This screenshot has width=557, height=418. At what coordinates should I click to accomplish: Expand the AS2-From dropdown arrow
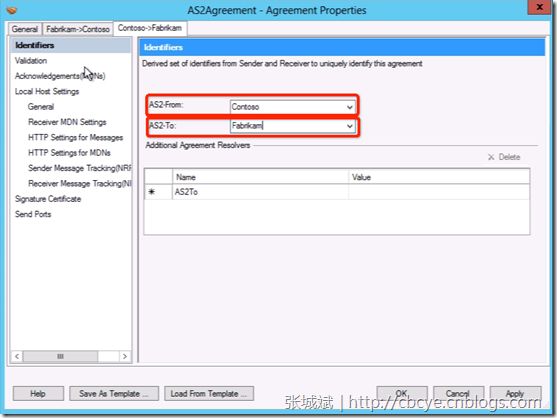(350, 107)
